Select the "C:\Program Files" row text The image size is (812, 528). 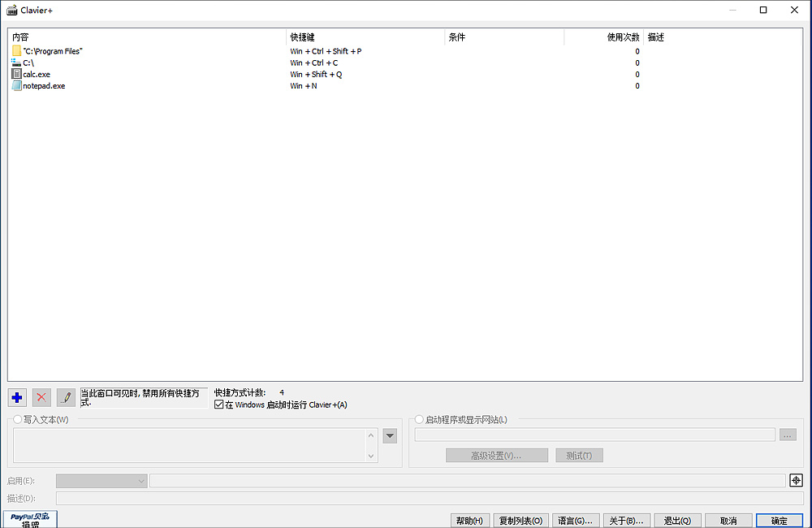53,51
